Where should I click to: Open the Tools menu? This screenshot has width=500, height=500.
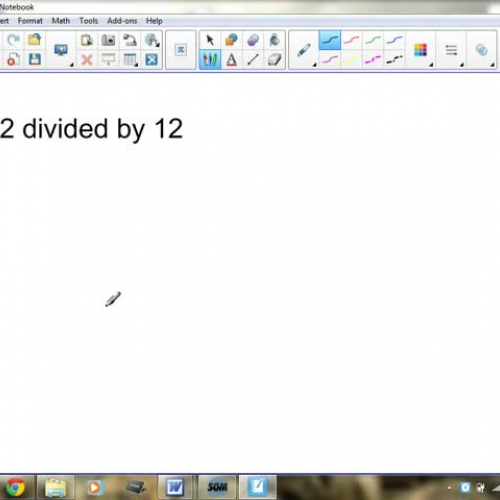[89, 21]
